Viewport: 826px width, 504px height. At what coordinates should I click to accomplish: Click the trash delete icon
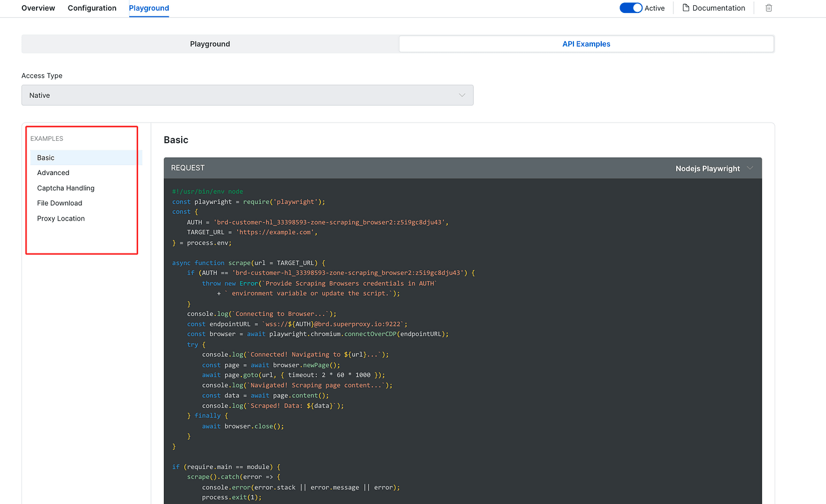(x=768, y=8)
